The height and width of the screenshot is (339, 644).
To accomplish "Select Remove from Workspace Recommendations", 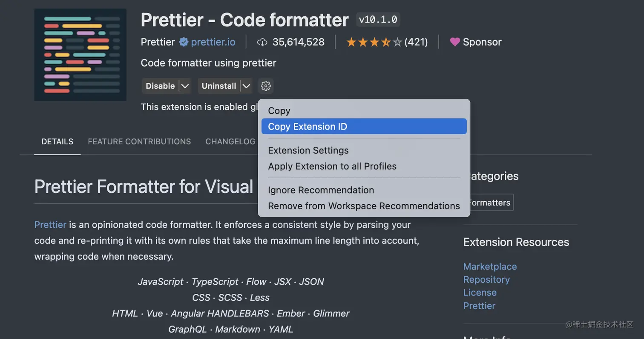I will [x=364, y=206].
